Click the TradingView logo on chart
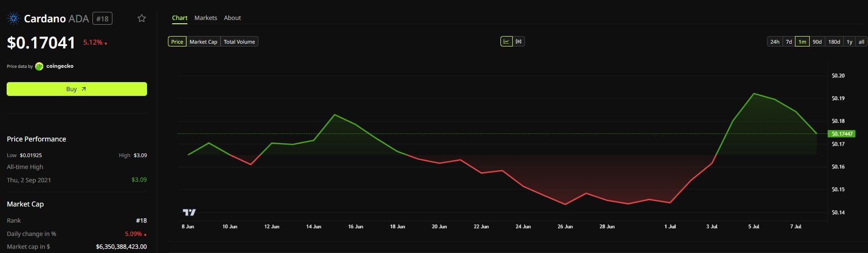 coord(189,212)
